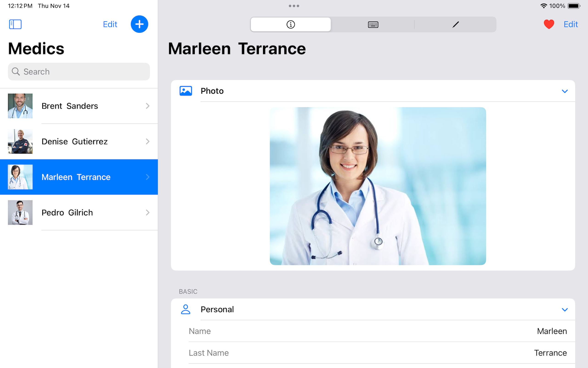Tap the three dots multitasking indicator
Screen dimensions: 588x368
pos(294,6)
